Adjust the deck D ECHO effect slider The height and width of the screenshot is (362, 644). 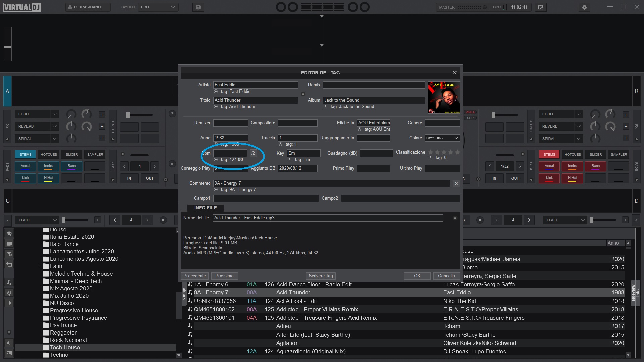[603, 220]
